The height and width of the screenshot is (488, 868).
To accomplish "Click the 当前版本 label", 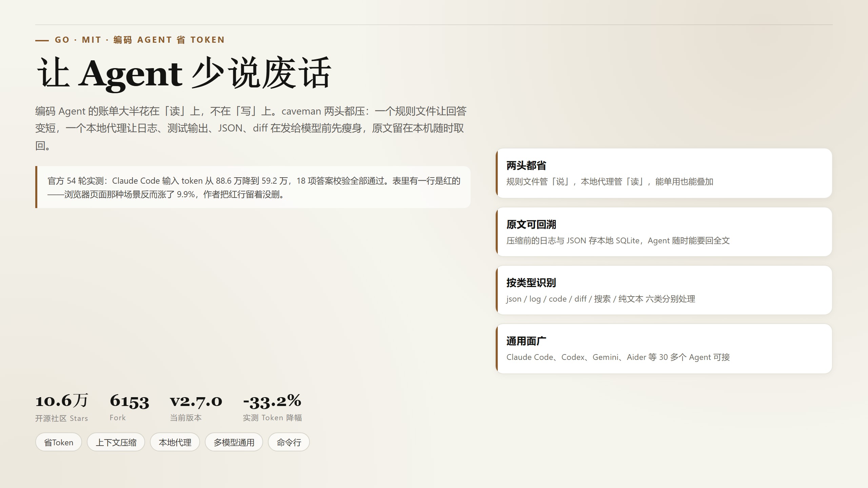I will (x=186, y=418).
